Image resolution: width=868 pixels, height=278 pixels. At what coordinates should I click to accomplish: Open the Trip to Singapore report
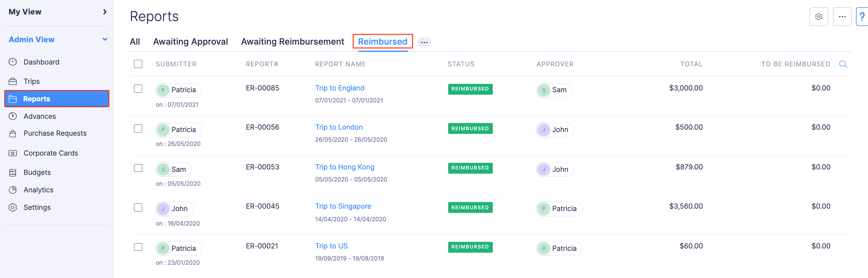point(343,206)
